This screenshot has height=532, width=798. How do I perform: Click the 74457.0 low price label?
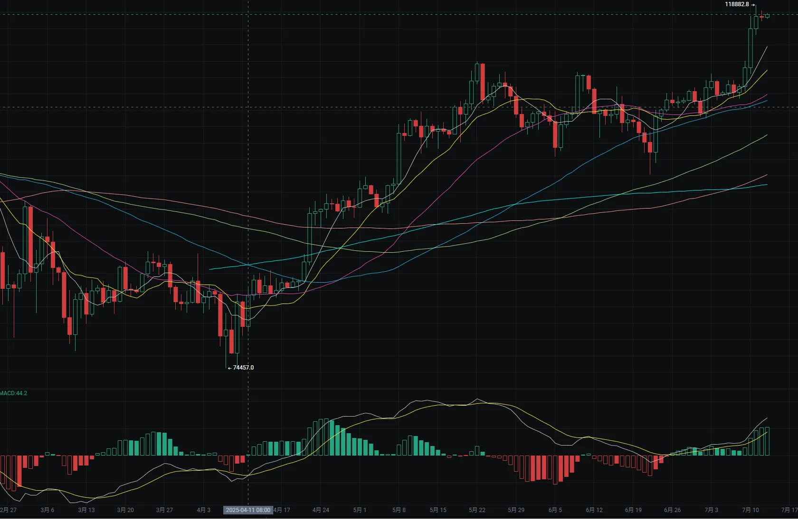[x=243, y=368]
